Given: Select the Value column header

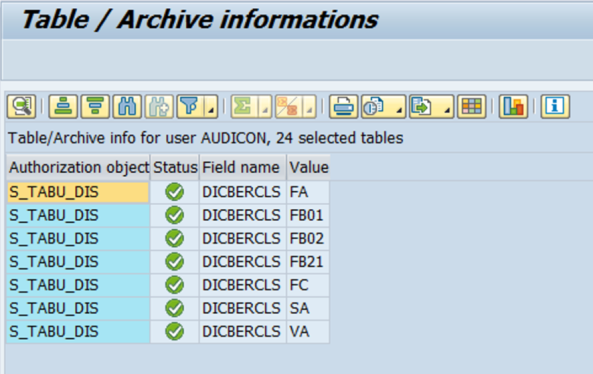Looking at the screenshot, I should pos(308,167).
